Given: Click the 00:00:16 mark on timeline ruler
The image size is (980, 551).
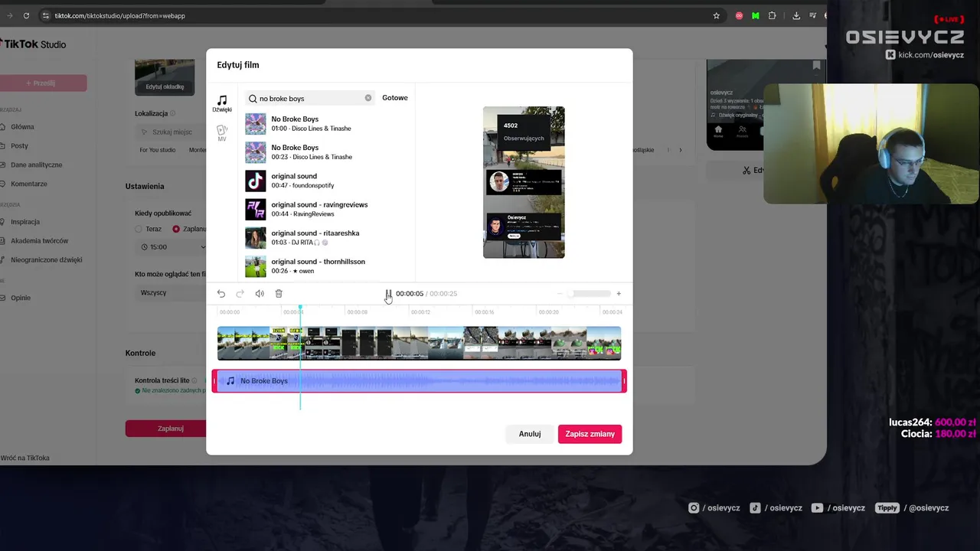Looking at the screenshot, I should [x=485, y=312].
